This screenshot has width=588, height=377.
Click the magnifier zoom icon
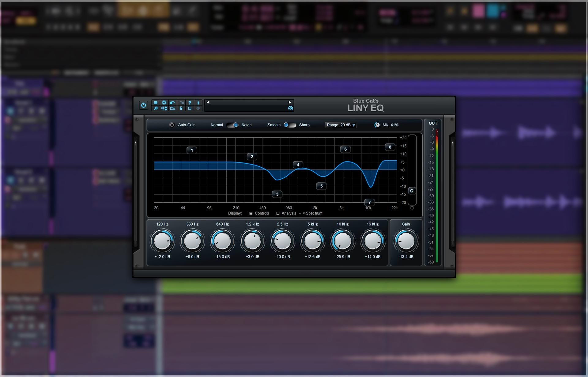pos(156,108)
